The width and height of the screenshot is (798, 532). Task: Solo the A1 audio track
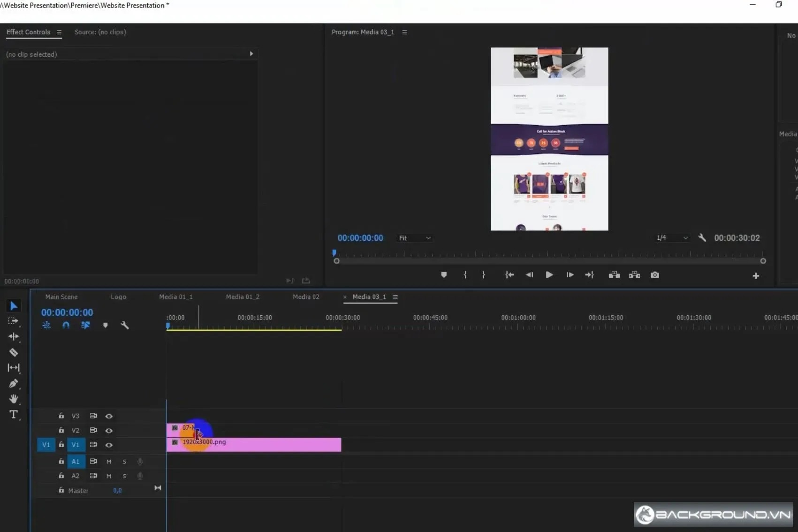click(x=124, y=462)
